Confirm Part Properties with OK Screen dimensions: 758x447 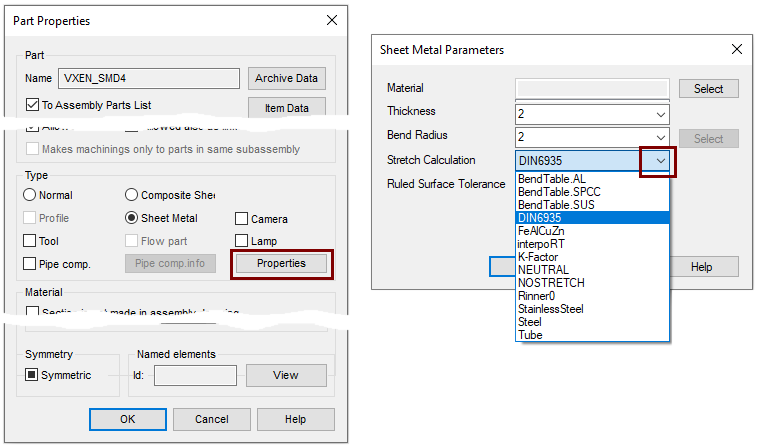point(127,419)
